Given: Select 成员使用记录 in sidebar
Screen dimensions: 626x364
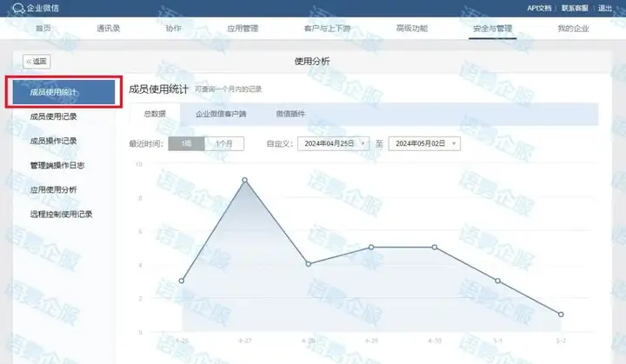Looking at the screenshot, I should [x=54, y=116].
